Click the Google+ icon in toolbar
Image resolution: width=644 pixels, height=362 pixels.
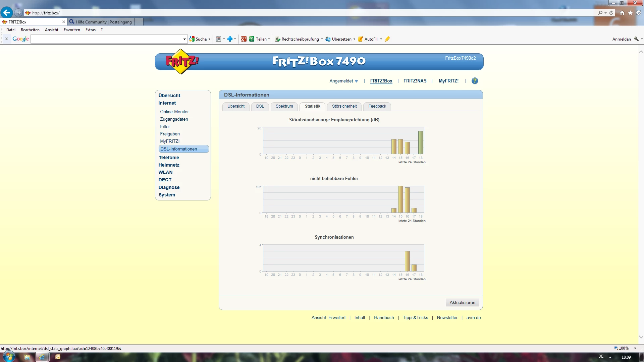(x=244, y=39)
